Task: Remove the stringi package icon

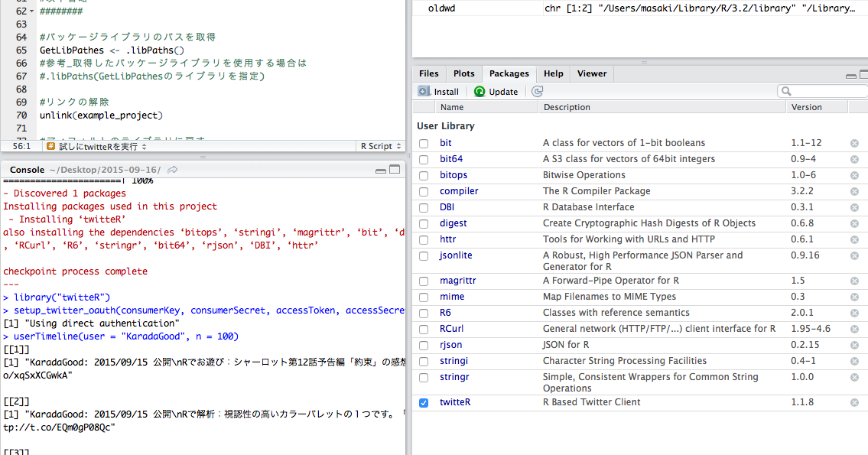Action: 854,362
